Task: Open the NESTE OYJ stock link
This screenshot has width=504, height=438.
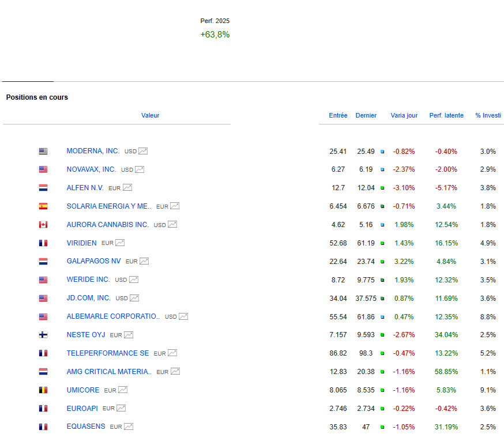Action: [x=86, y=335]
